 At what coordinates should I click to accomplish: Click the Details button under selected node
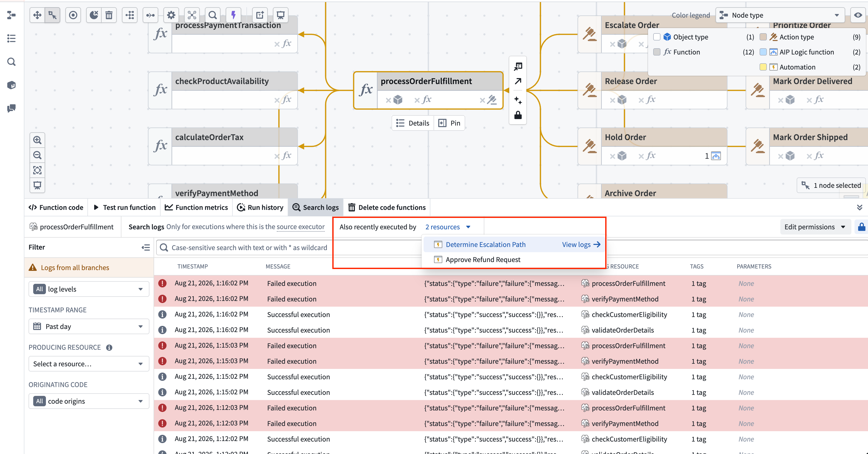(x=413, y=123)
